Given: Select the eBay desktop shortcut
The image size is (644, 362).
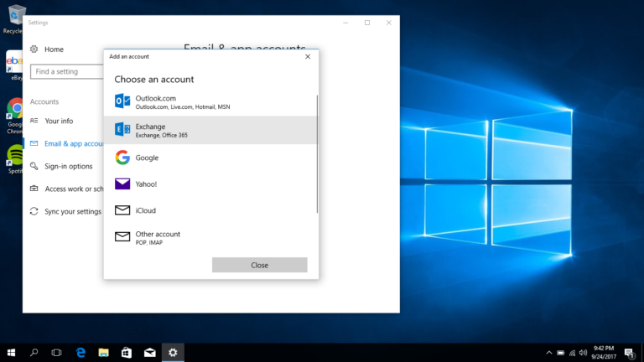Looking at the screenshot, I should (14, 65).
